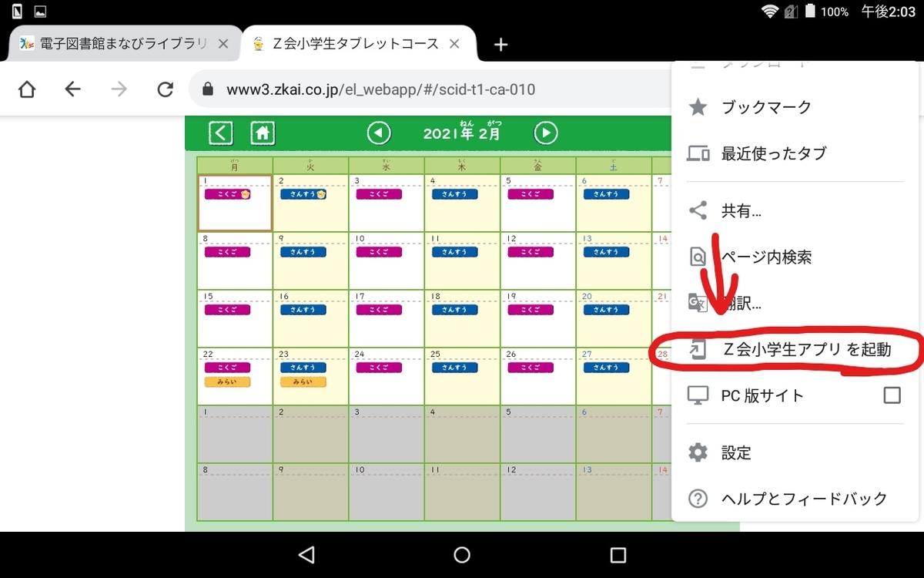Open こくご lesson on February 15
The width and height of the screenshot is (924, 578).
pyautogui.click(x=227, y=310)
